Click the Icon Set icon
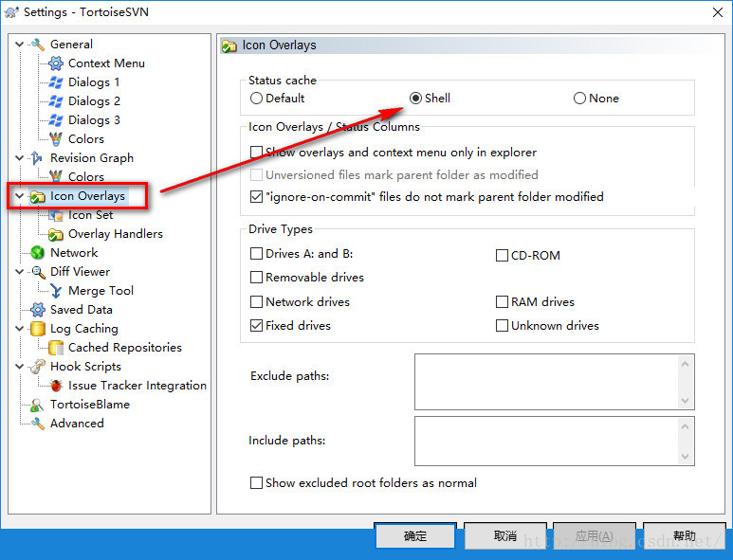This screenshot has height=560, width=733. (x=56, y=215)
